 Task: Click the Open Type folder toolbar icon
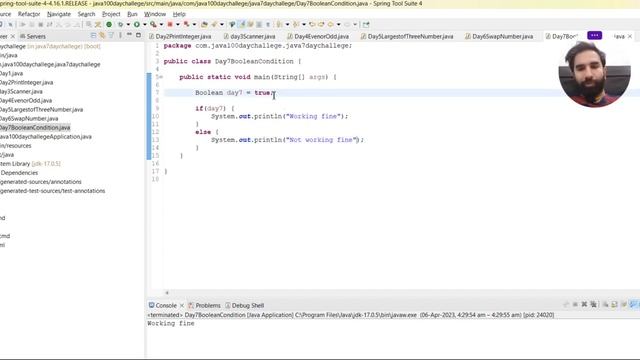204,24
